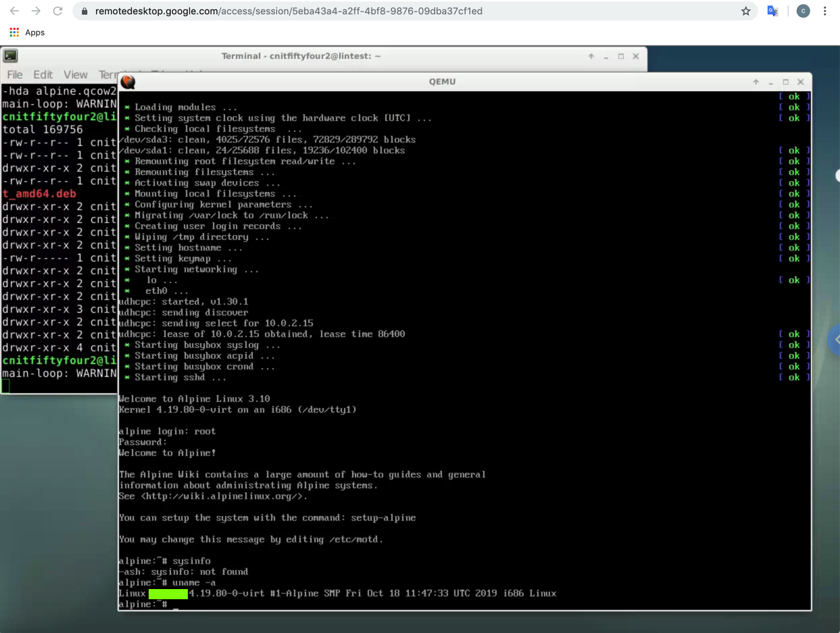Click the 'alpine login: root' line
The width and height of the screenshot is (840, 633).
click(x=167, y=431)
